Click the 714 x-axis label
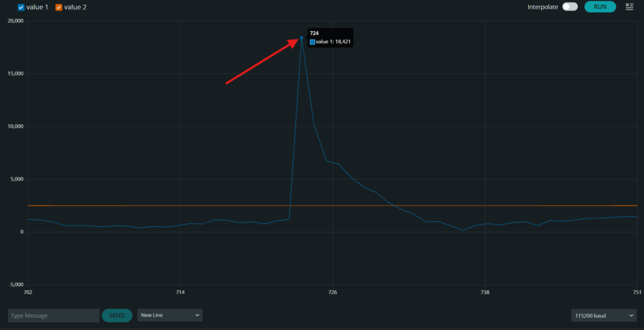 pos(180,292)
